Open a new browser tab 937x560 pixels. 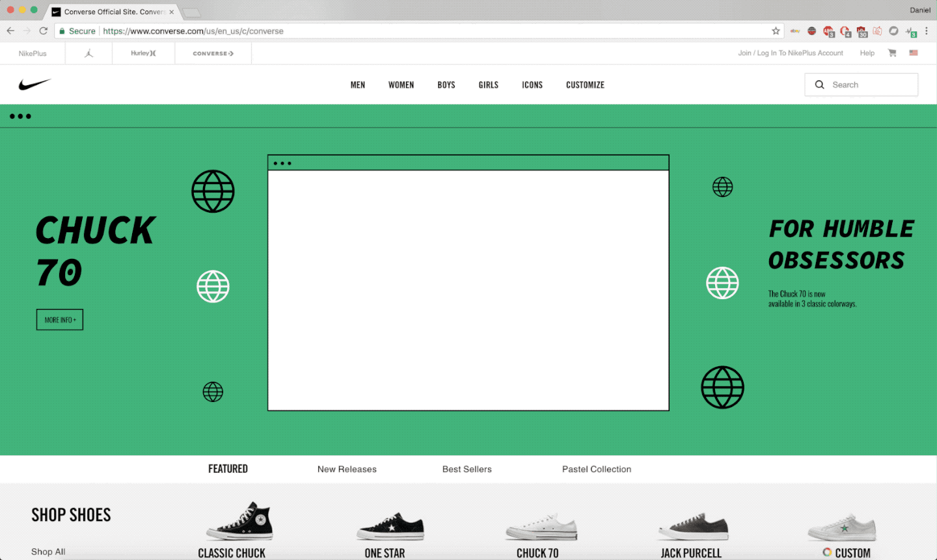191,12
